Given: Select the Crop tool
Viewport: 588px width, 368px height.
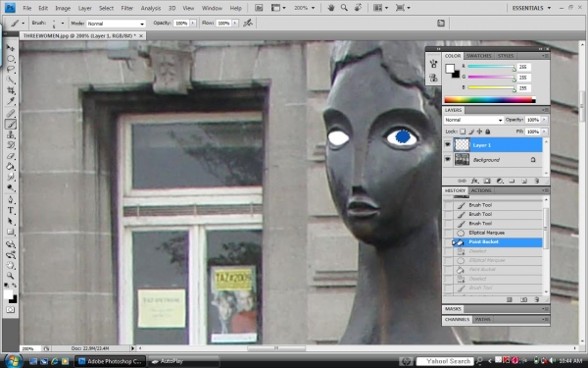Looking at the screenshot, I should pyautogui.click(x=11, y=90).
